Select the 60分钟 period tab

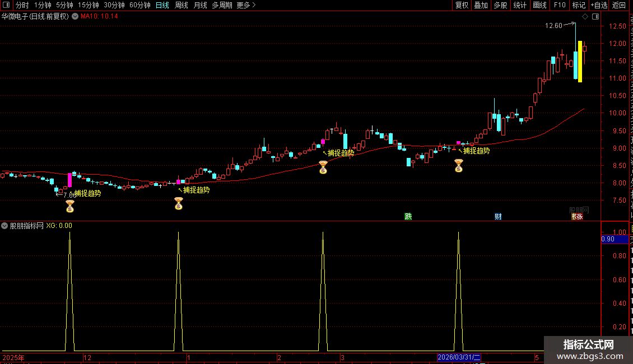point(139,5)
